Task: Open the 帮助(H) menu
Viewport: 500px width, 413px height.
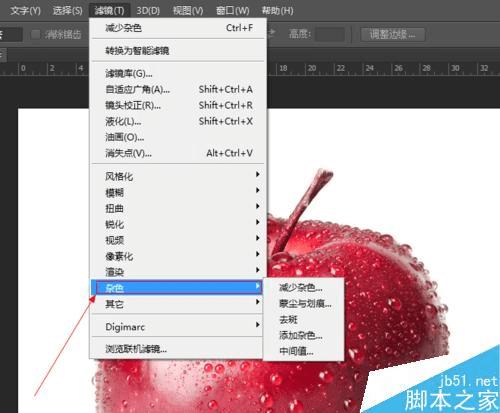Action: pos(277,11)
